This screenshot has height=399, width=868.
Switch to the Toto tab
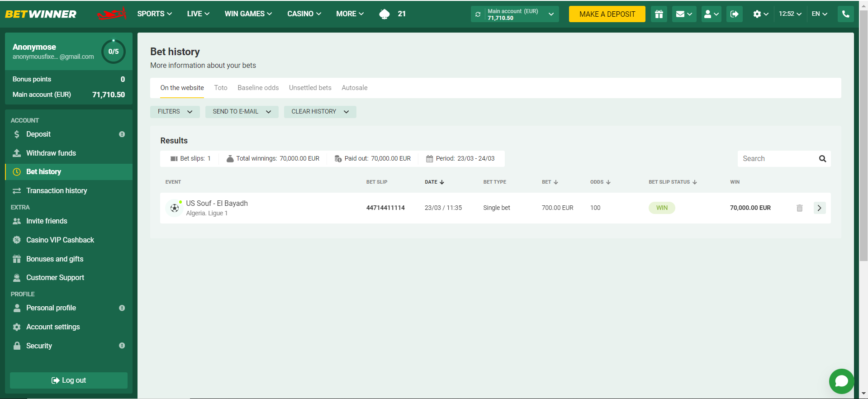tap(221, 88)
